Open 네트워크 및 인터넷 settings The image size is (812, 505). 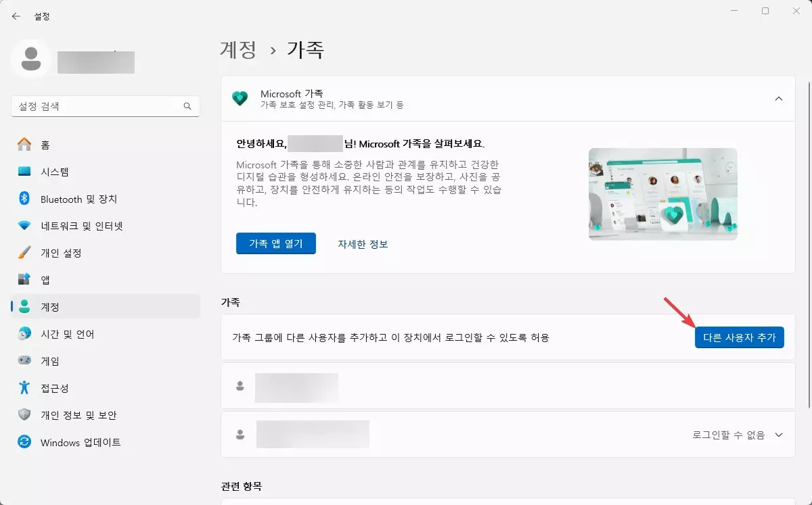point(83,226)
